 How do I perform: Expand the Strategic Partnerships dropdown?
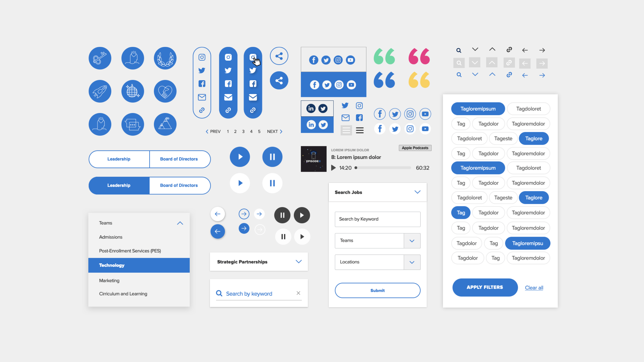299,262
